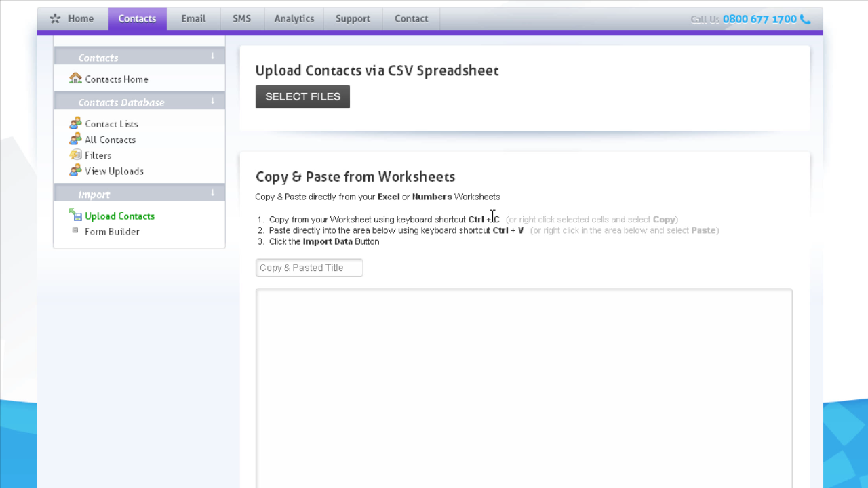The width and height of the screenshot is (868, 488).
Task: Open the SMS tab
Action: click(x=241, y=19)
